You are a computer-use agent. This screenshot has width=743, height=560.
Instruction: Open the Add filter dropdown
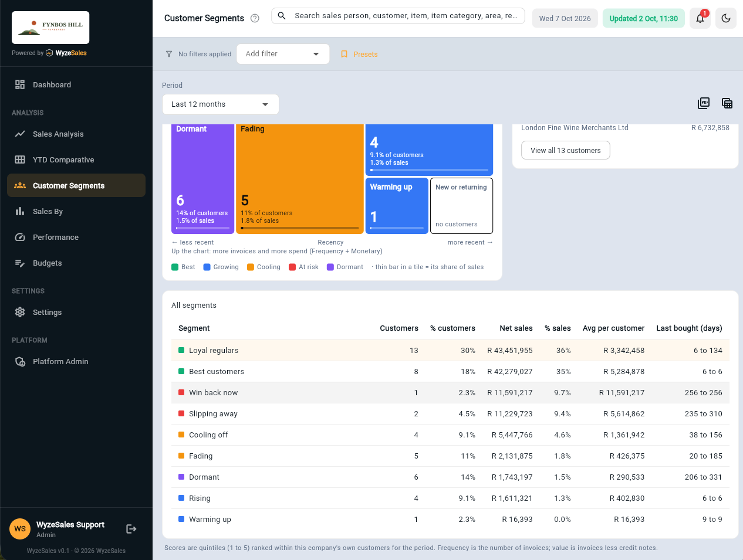(283, 54)
